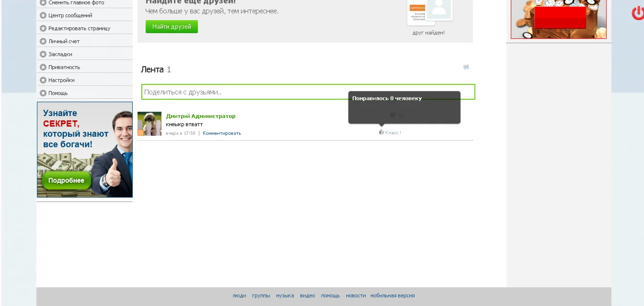The image size is (644, 306).
Task: Click Комментировать under the post
Action: pyautogui.click(x=222, y=133)
